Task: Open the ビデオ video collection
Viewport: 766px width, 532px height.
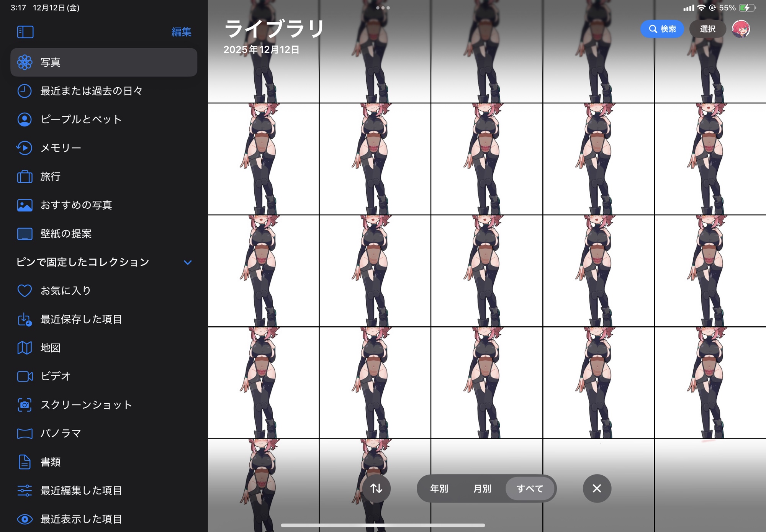Action: click(55, 376)
